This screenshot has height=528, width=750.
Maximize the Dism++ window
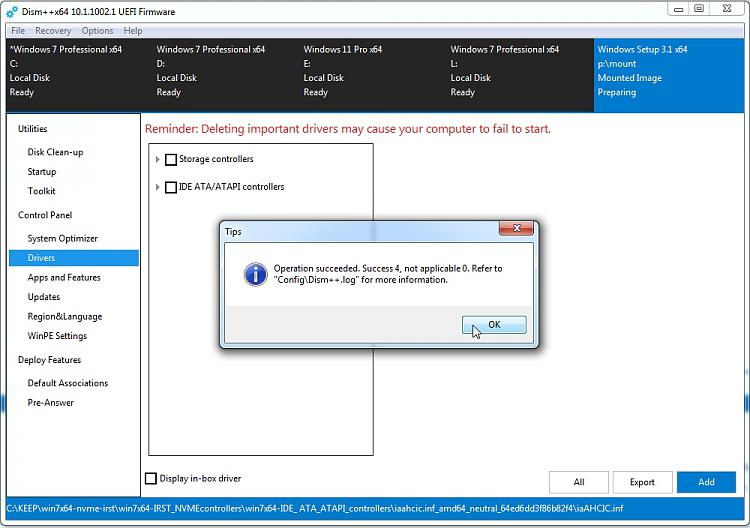[x=699, y=9]
